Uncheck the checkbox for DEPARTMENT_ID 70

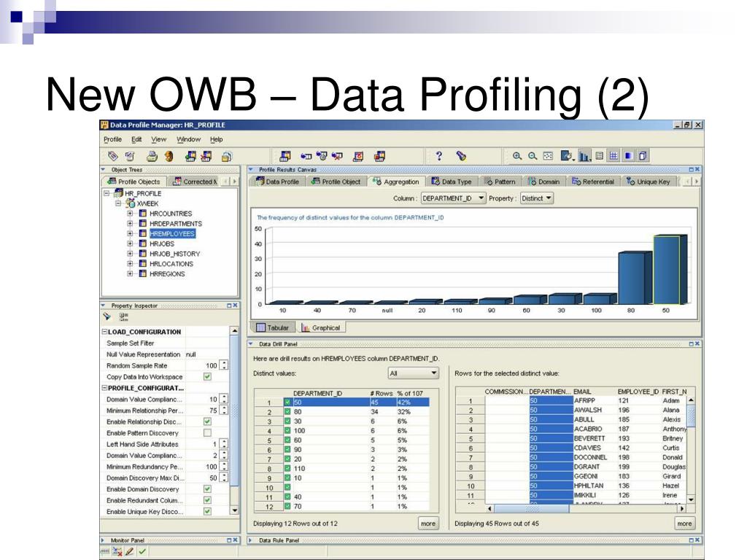coord(287,507)
